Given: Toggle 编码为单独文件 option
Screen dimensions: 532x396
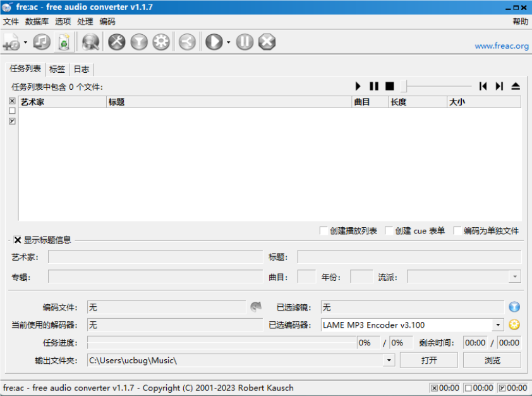Looking at the screenshot, I should [x=457, y=230].
